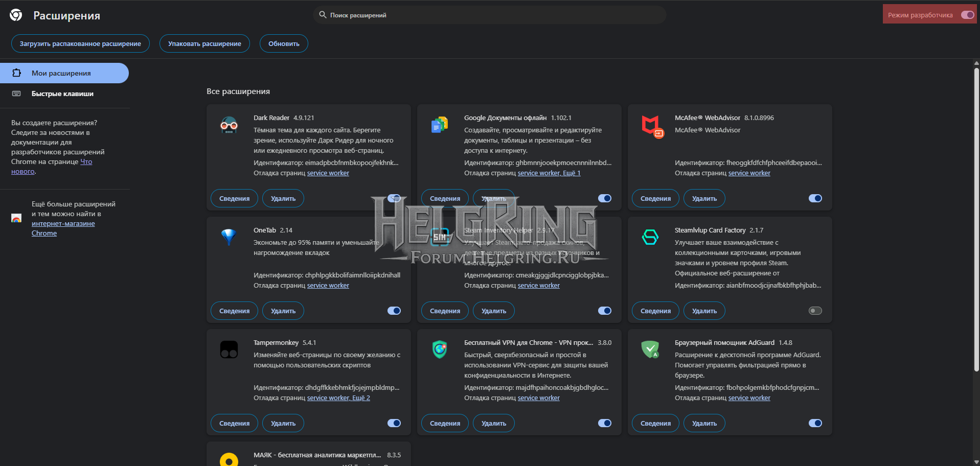Click scrollbar down arrow at bottom
Viewport: 980px width, 466px height.
tap(976, 462)
